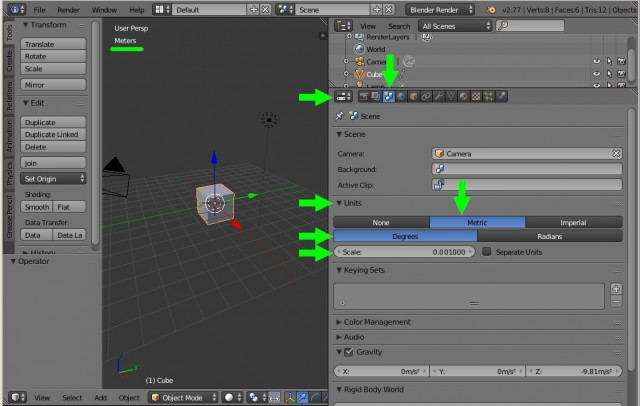
Task: Expand the Cube tree node in outliner
Action: click(346, 74)
